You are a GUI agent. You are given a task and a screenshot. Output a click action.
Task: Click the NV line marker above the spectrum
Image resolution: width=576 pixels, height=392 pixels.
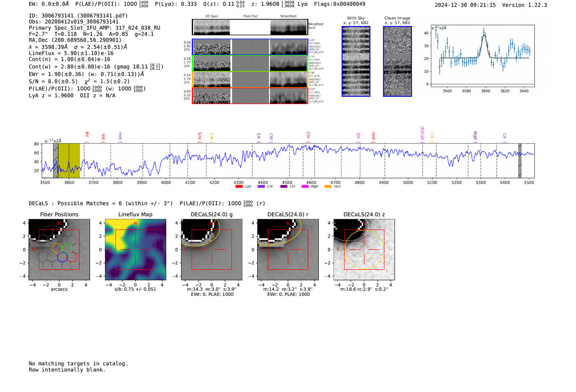tap(87, 135)
